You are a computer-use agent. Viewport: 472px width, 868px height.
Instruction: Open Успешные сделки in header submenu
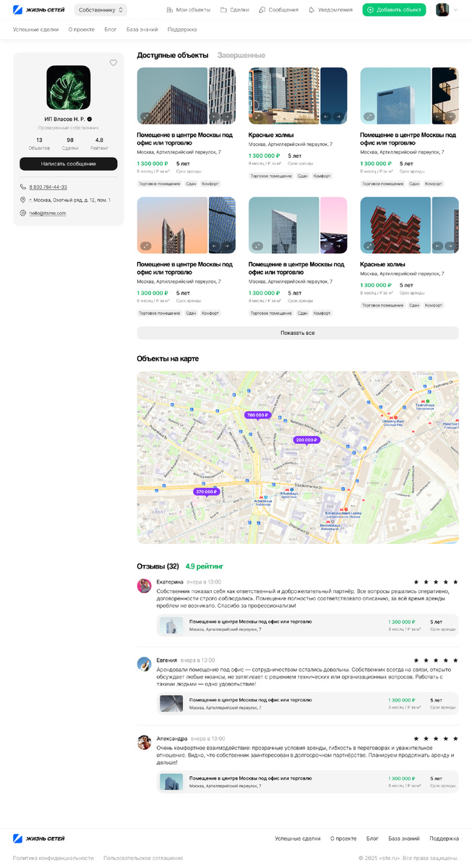(35, 30)
